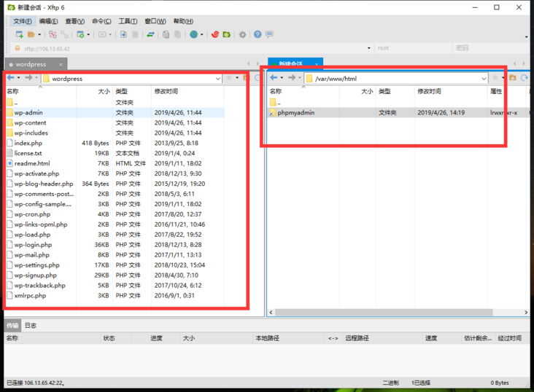Select the wp-admin folder
The image size is (534, 392).
(x=28, y=113)
